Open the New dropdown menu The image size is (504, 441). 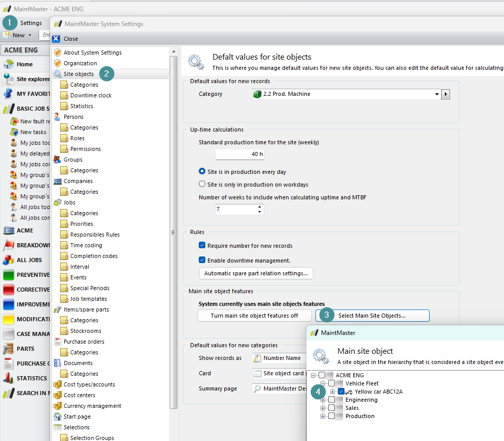[30, 35]
